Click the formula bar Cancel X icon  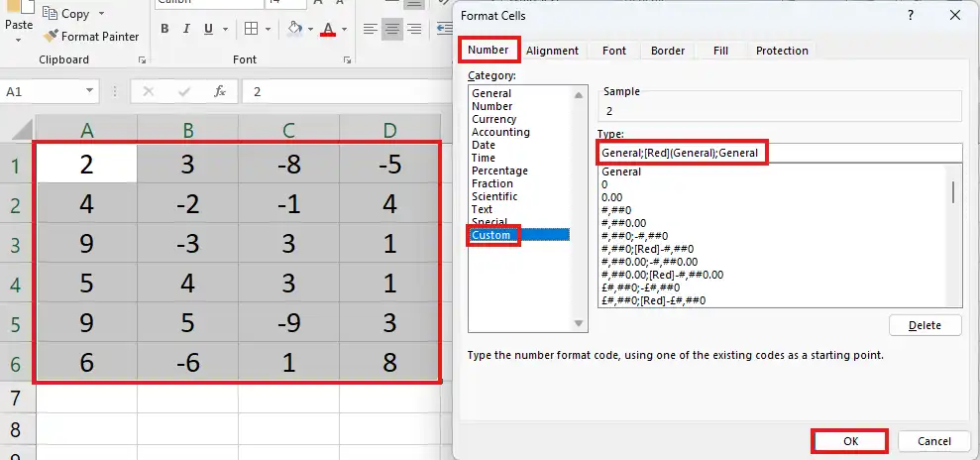point(148,92)
